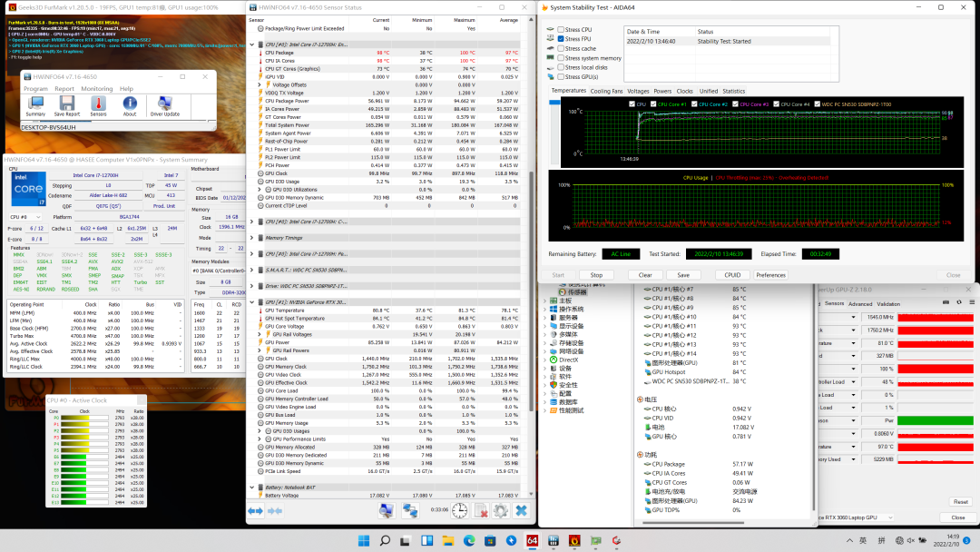The image size is (980, 552).
Task: Open sensor settings gear icon
Action: pyautogui.click(x=500, y=511)
